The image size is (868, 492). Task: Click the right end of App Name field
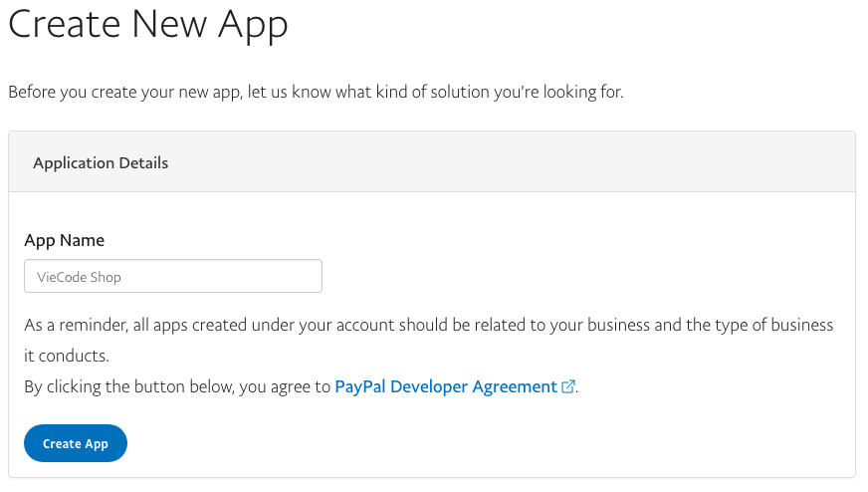point(309,276)
